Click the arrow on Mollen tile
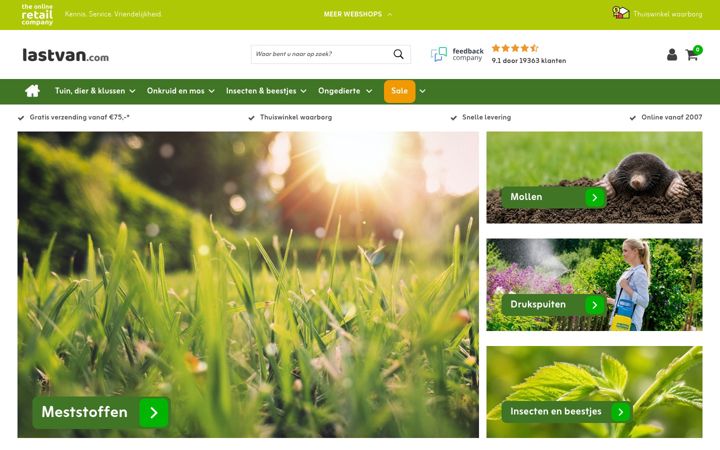 [595, 197]
